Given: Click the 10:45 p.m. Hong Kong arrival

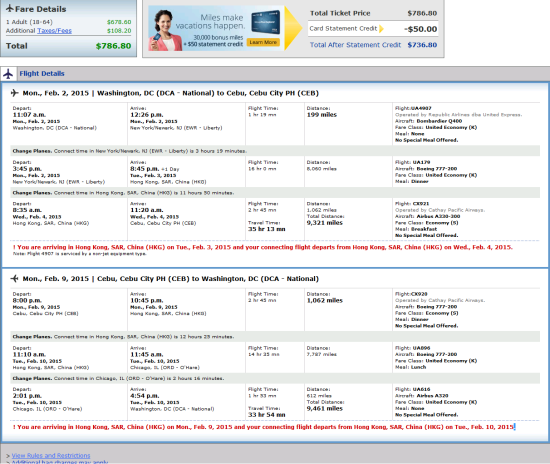Looking at the screenshot, I should 146,301.
